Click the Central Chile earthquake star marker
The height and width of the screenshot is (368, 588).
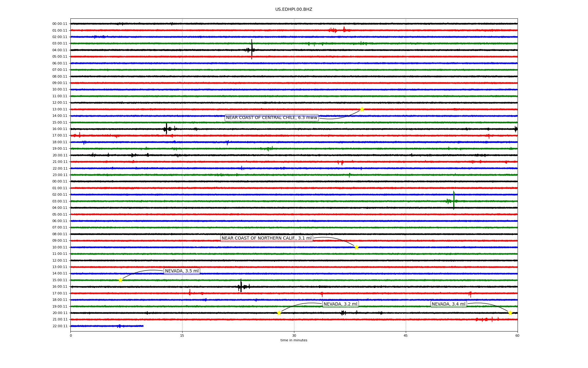tap(362, 109)
